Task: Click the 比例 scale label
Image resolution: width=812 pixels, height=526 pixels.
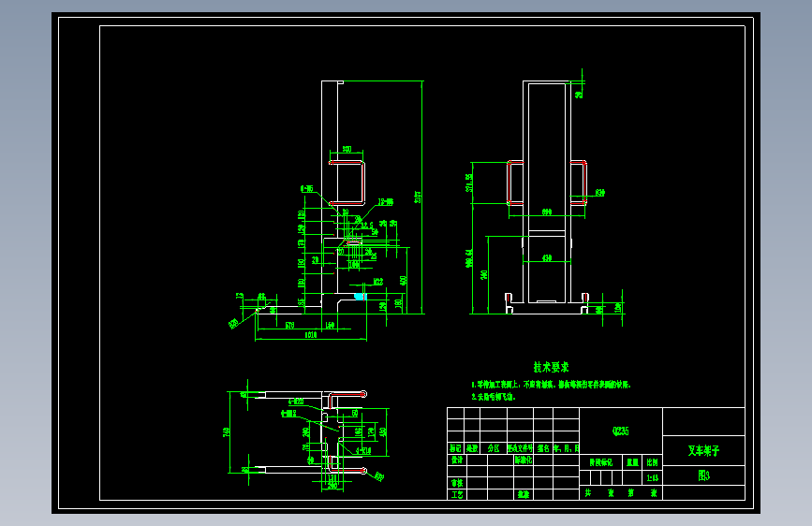Action: (x=652, y=462)
